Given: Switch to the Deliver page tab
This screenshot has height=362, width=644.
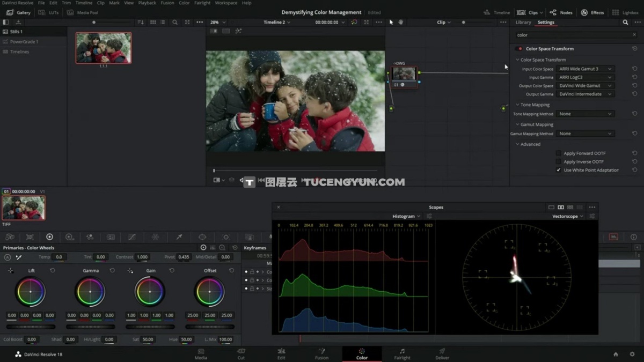Looking at the screenshot, I should [x=442, y=354].
